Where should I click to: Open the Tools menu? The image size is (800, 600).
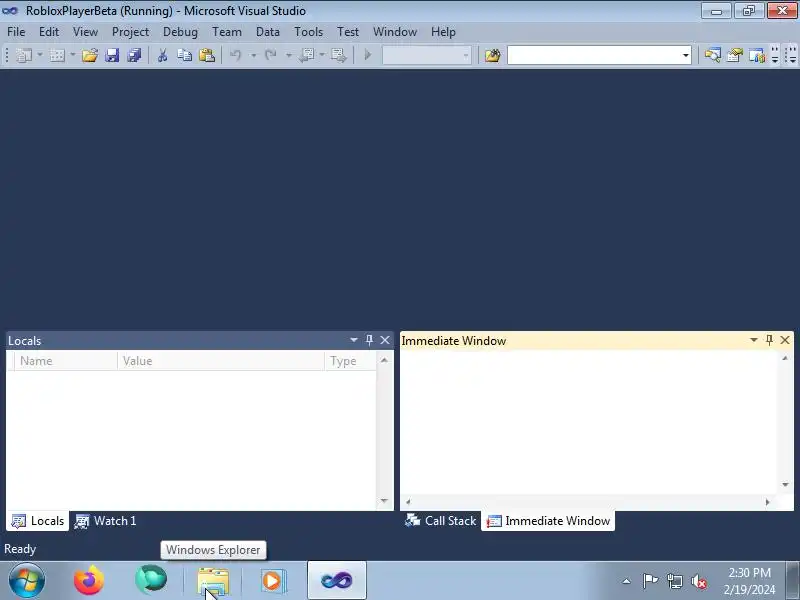[x=309, y=32]
